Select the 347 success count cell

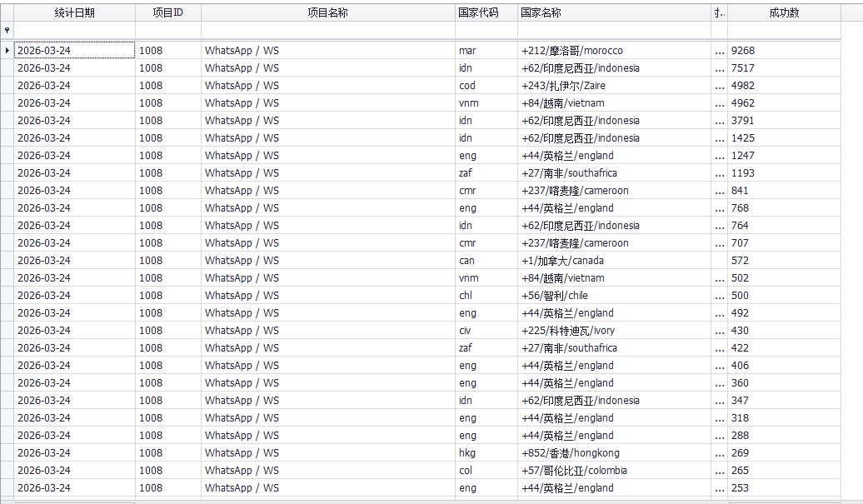(x=784, y=400)
